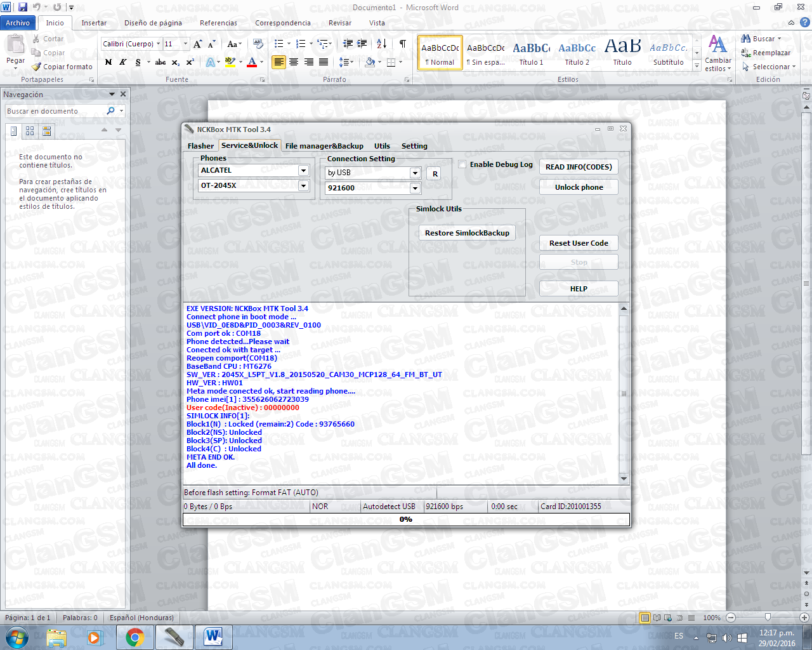The image size is (812, 650).
Task: Adjust the zoom slider handle
Action: (x=768, y=617)
